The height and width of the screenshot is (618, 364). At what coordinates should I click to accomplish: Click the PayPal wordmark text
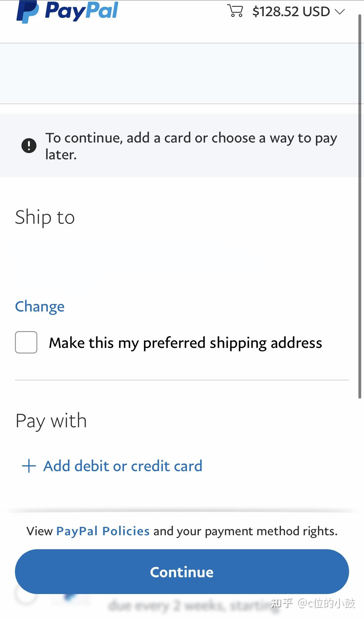(x=82, y=11)
